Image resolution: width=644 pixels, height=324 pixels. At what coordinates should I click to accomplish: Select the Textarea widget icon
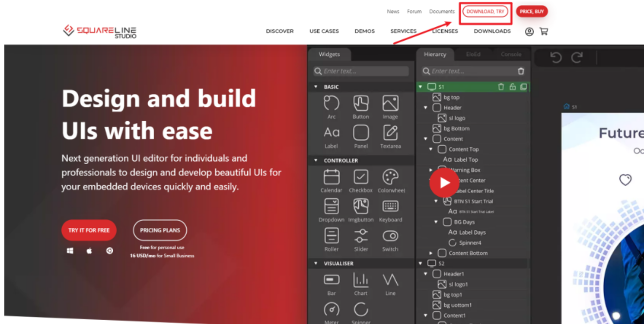pyautogui.click(x=390, y=133)
